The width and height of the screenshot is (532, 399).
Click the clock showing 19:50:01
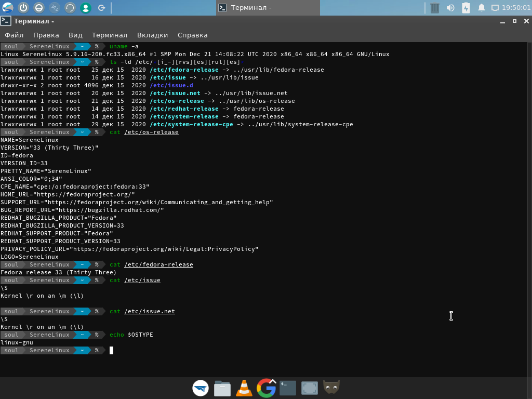coord(516,7)
